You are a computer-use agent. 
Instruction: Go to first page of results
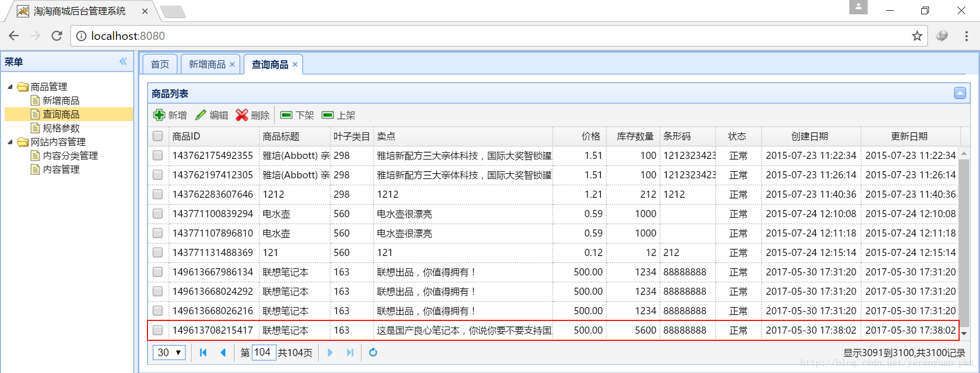tap(203, 353)
